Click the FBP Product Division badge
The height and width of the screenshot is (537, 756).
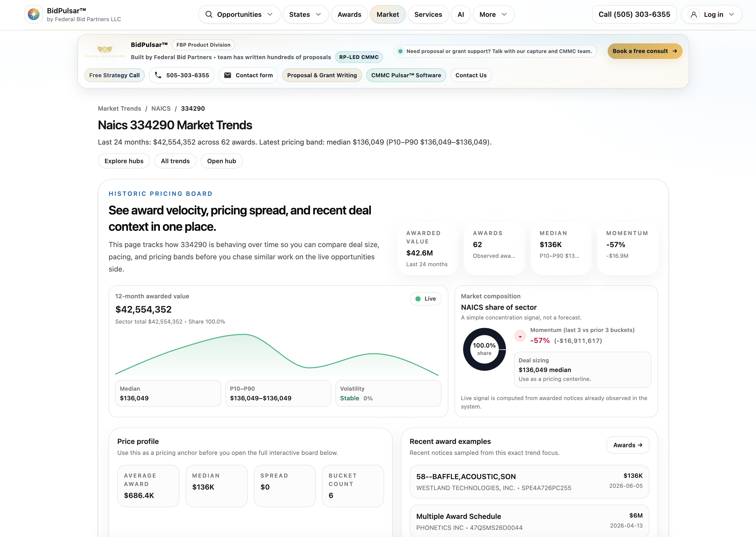(203, 45)
